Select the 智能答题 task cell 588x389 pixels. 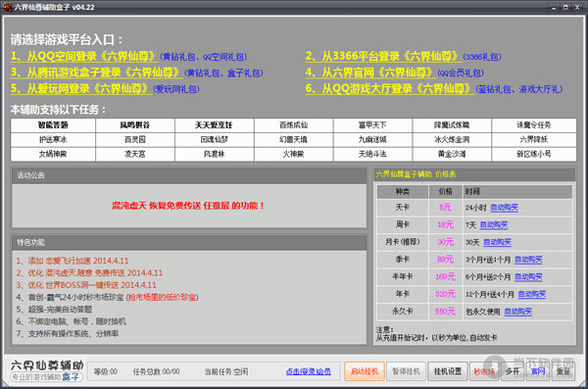point(53,124)
